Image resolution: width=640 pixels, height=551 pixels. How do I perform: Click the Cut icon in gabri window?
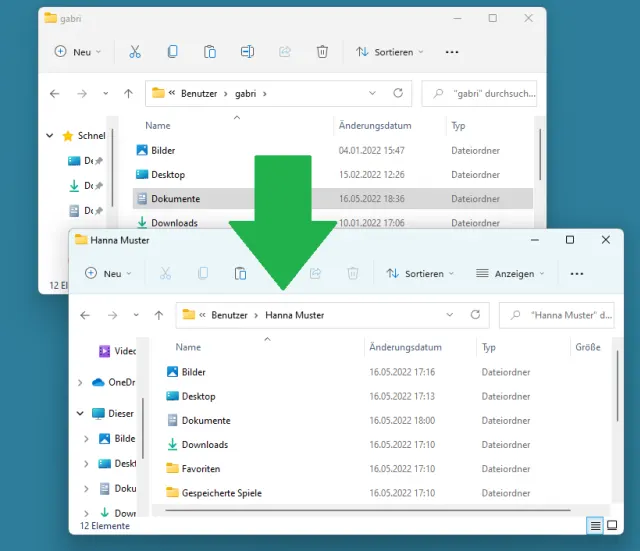point(134,52)
